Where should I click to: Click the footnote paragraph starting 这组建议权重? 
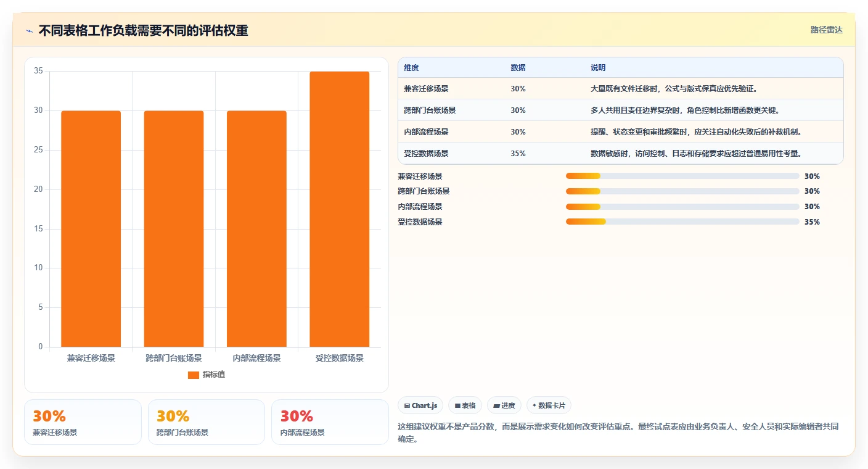[618, 433]
